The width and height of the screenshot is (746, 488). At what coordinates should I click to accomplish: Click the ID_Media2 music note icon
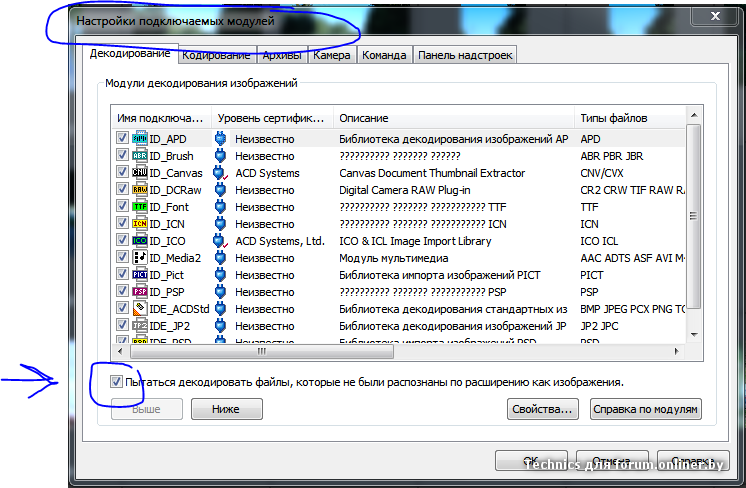coord(140,257)
